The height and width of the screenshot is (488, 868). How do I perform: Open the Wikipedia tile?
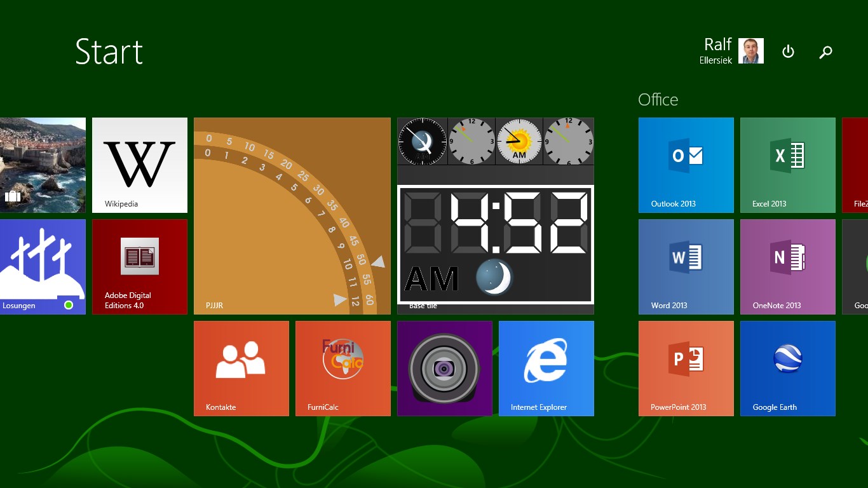(x=140, y=165)
